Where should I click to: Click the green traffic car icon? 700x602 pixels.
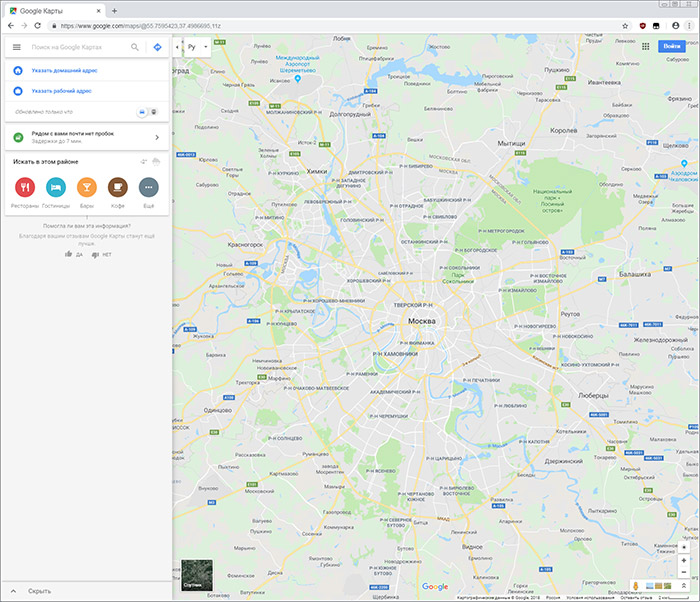click(x=18, y=137)
